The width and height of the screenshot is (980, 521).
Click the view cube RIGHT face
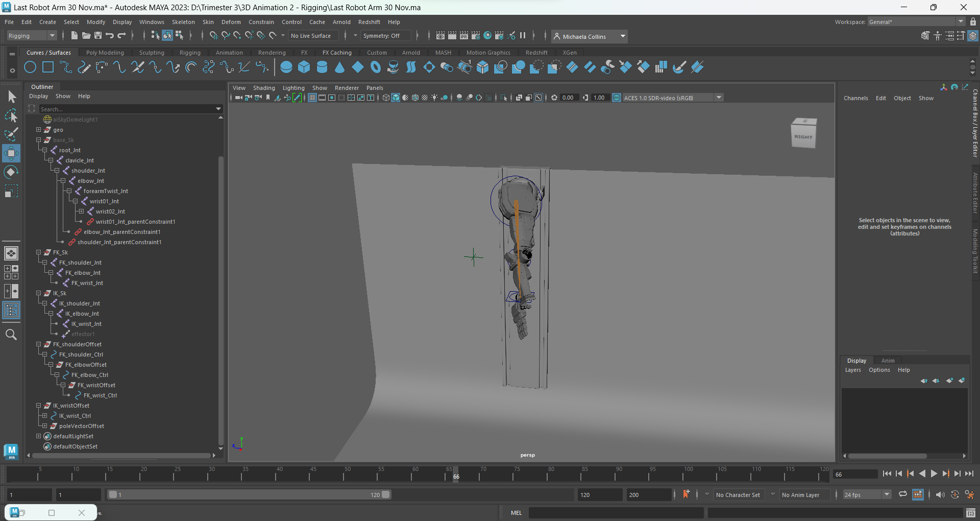click(803, 137)
